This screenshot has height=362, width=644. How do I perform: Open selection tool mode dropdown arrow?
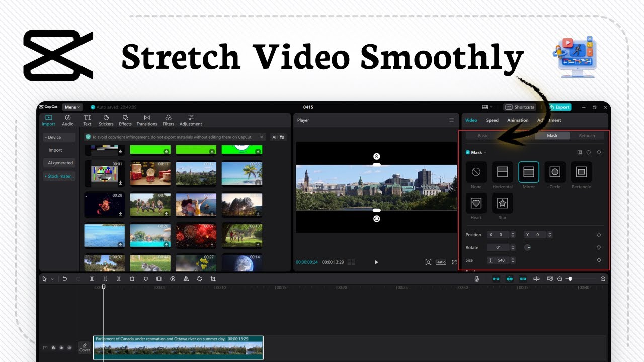[52, 279]
